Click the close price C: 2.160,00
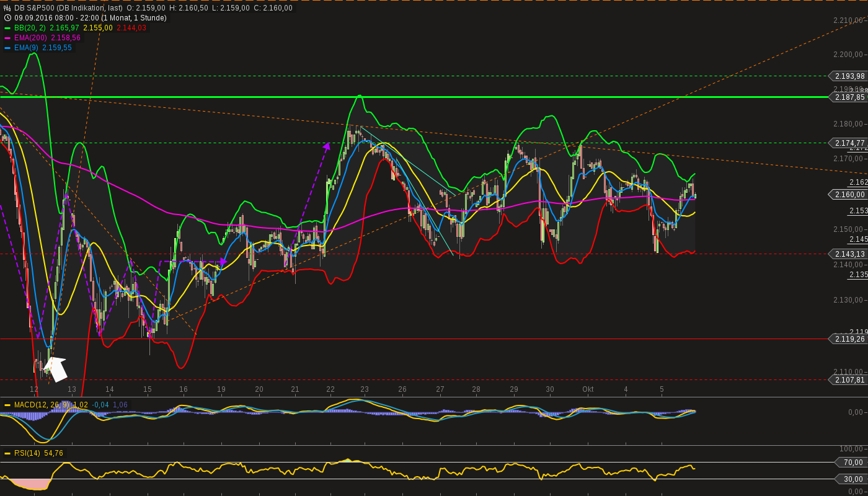 [273, 8]
